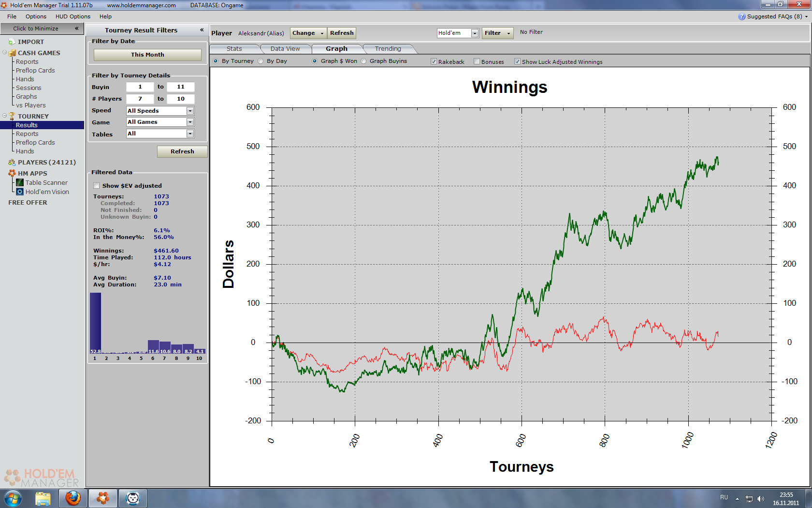Select the By Day radio button
812x508 pixels.
pyautogui.click(x=261, y=61)
